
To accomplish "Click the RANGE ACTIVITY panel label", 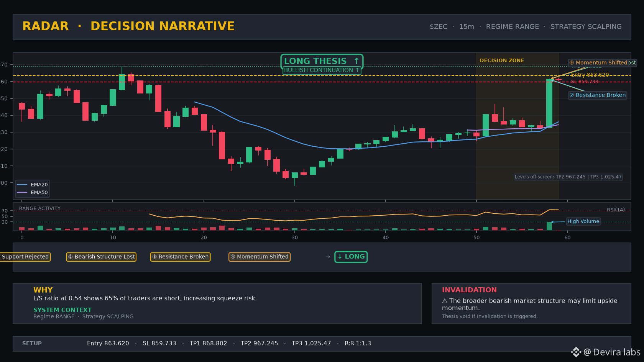I will (40, 208).
